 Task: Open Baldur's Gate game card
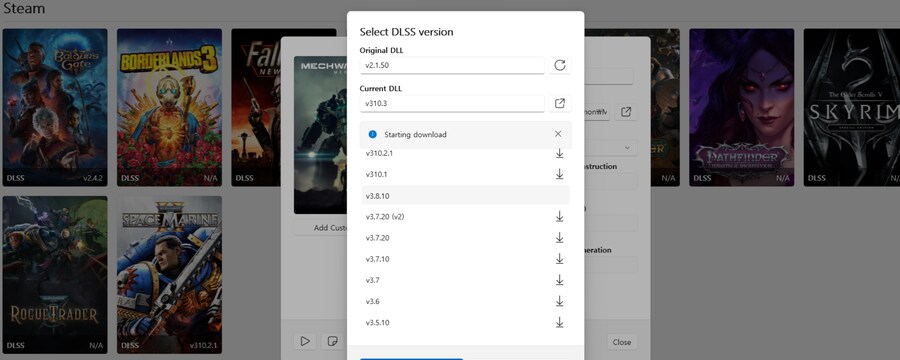click(55, 107)
